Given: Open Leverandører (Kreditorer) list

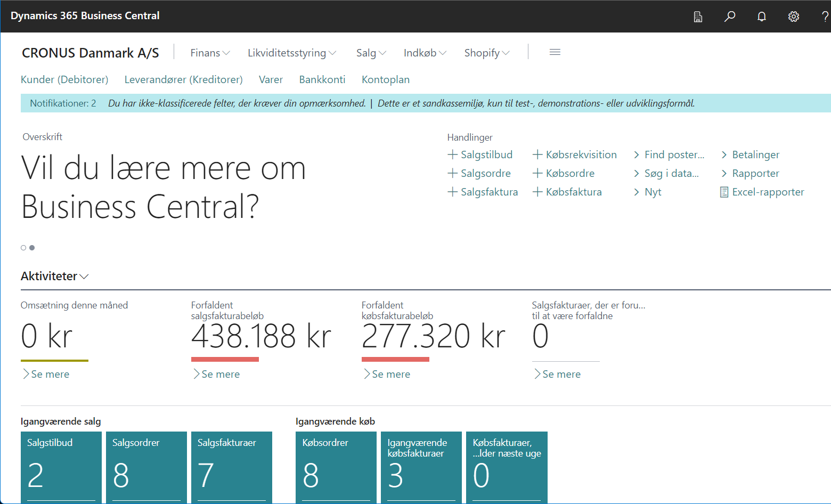Looking at the screenshot, I should [x=184, y=79].
